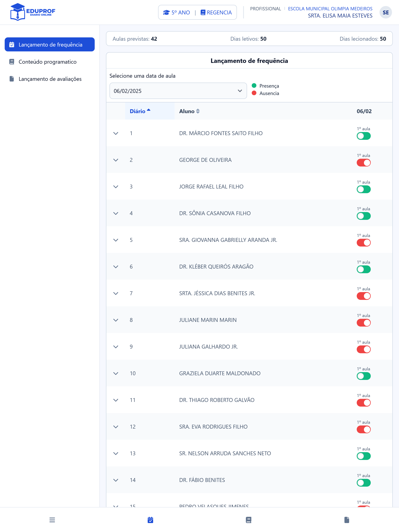Toggle attendance for Dr. Márcio Fontes Saito Filho

tap(363, 136)
